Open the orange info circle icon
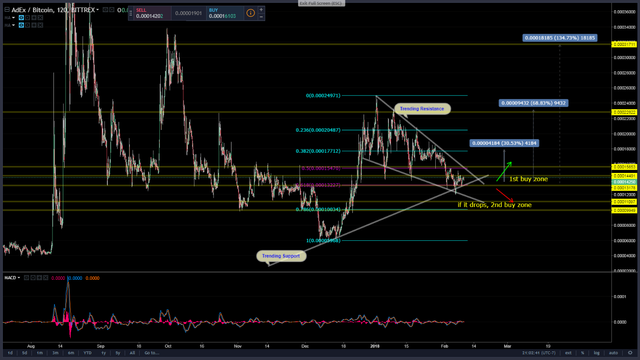 251,13
